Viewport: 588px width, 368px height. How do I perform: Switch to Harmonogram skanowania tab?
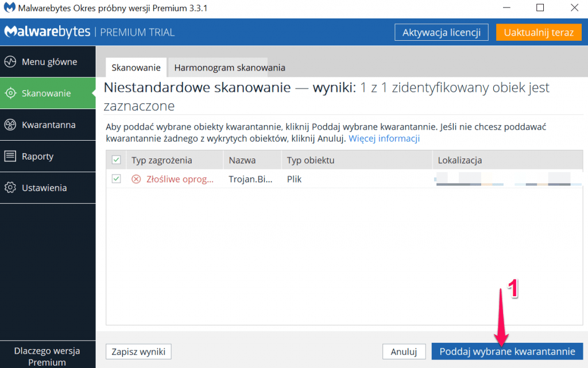[230, 68]
